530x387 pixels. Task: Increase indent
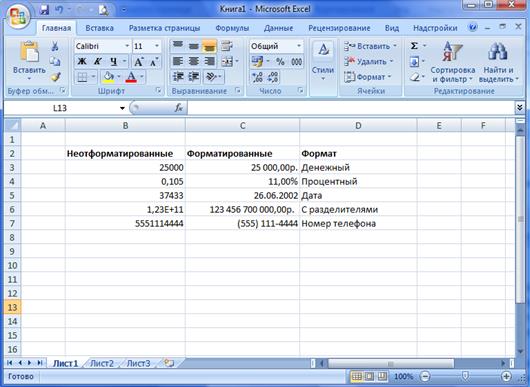point(194,77)
